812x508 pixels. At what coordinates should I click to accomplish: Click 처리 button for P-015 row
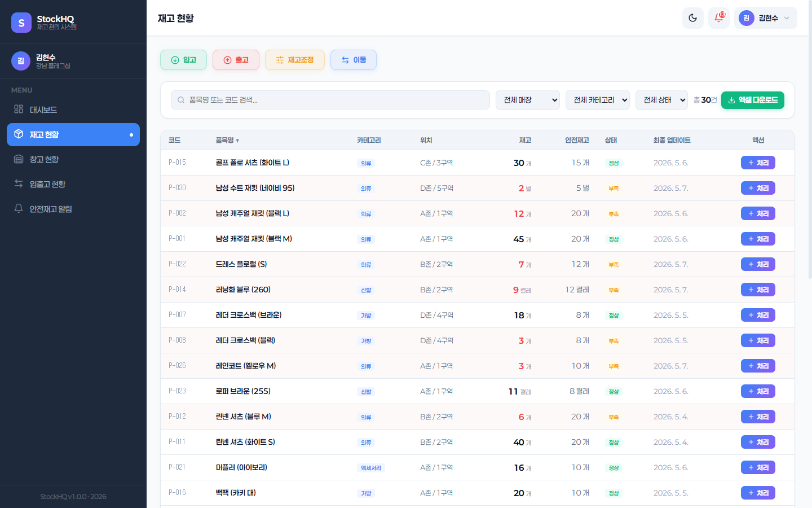coord(758,163)
